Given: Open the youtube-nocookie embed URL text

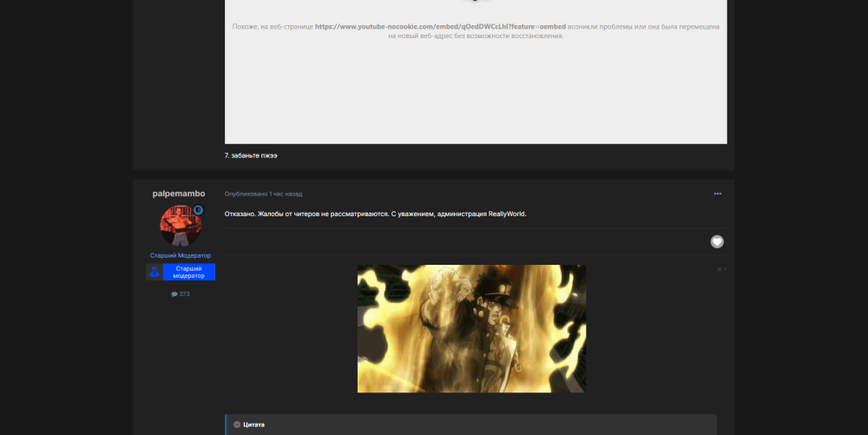Looking at the screenshot, I should pyautogui.click(x=440, y=27).
